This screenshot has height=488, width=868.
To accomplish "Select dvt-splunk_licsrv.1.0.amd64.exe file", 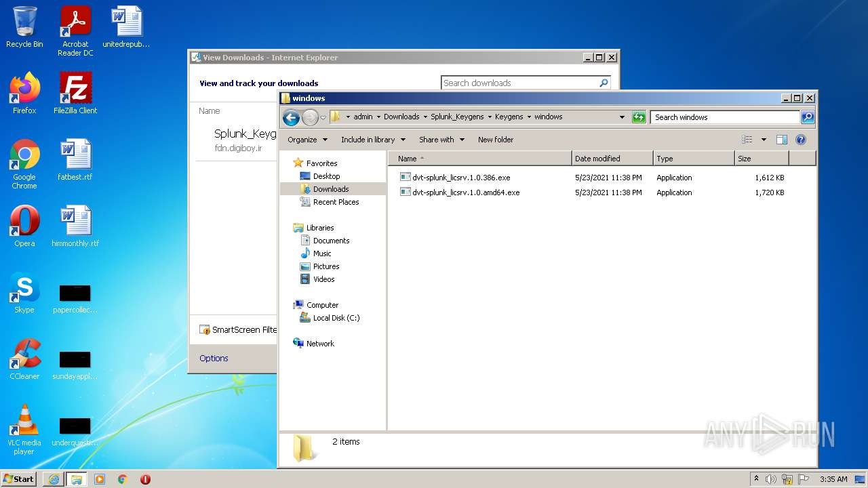I will [465, 192].
